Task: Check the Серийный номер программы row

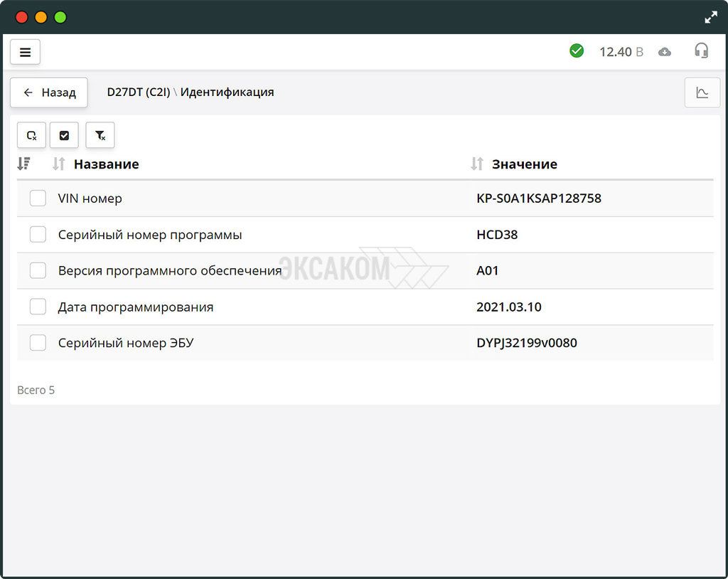Action: coord(38,235)
